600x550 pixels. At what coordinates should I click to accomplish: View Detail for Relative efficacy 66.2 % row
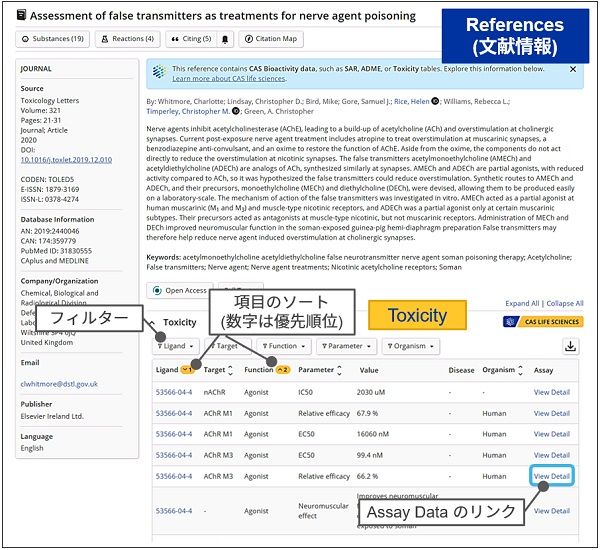552,476
